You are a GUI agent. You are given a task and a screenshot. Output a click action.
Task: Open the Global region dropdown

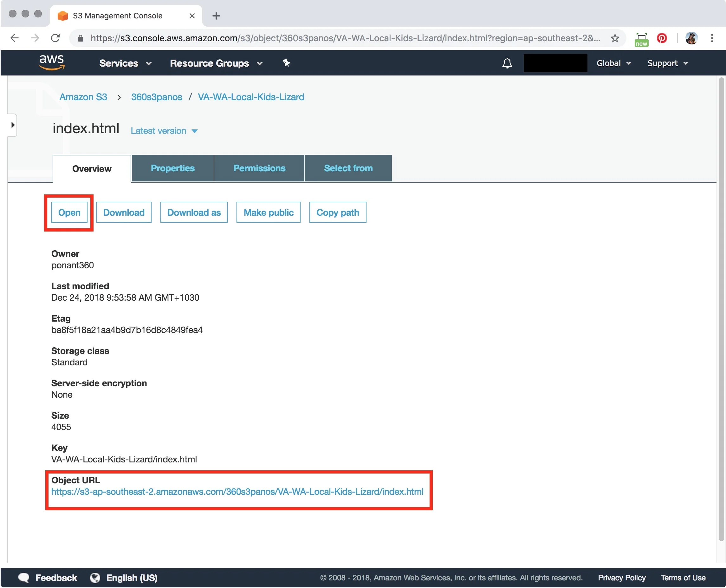click(x=613, y=63)
